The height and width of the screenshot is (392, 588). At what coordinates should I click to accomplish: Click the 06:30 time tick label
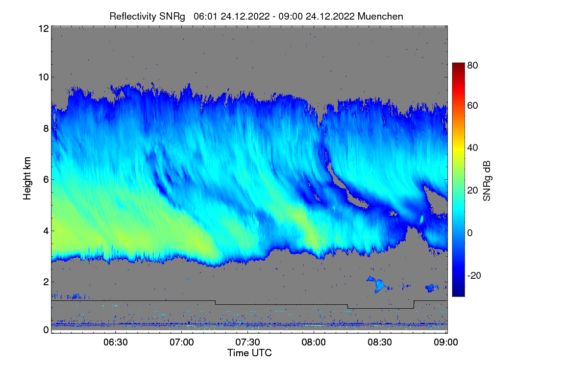click(116, 343)
